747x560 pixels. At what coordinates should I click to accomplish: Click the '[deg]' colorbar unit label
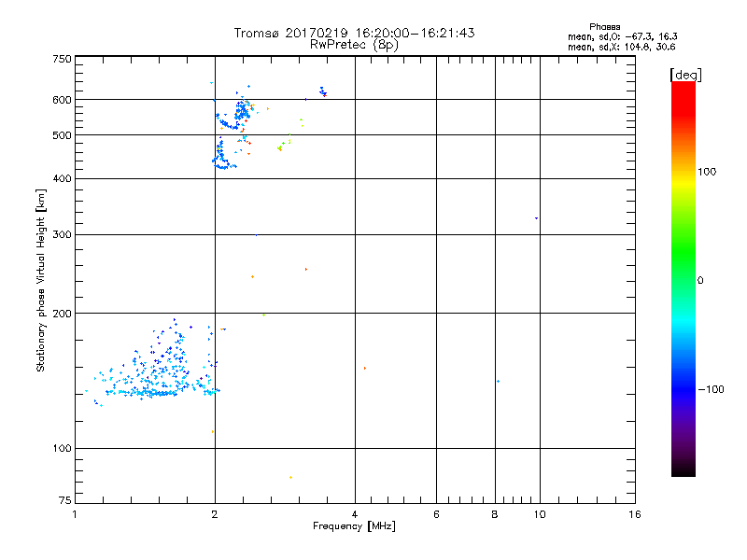[x=685, y=75]
